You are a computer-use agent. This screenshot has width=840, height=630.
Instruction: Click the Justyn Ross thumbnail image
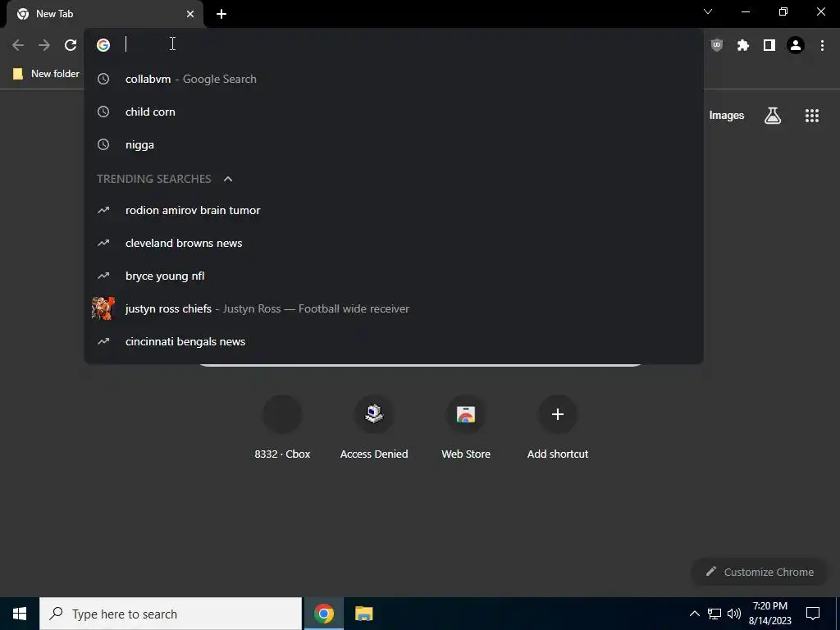point(103,308)
